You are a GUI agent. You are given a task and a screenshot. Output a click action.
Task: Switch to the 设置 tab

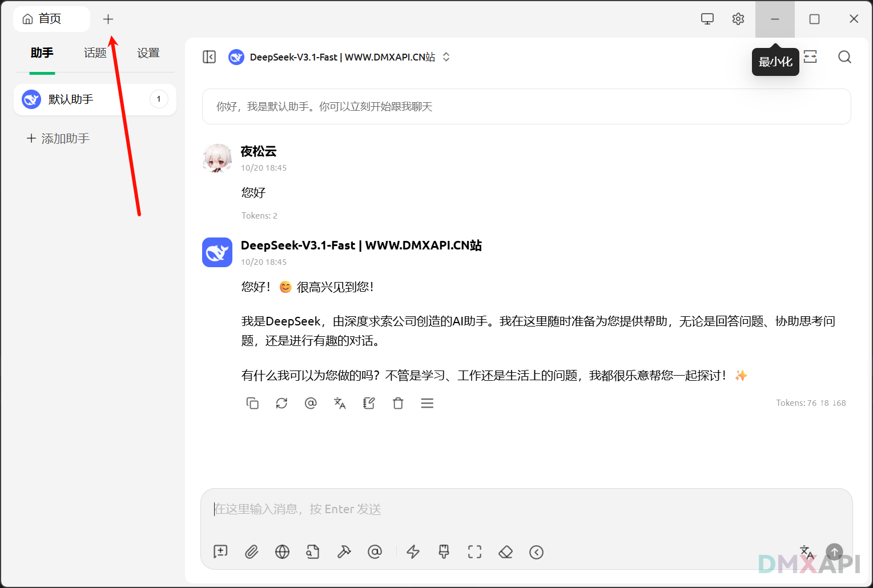pos(148,53)
